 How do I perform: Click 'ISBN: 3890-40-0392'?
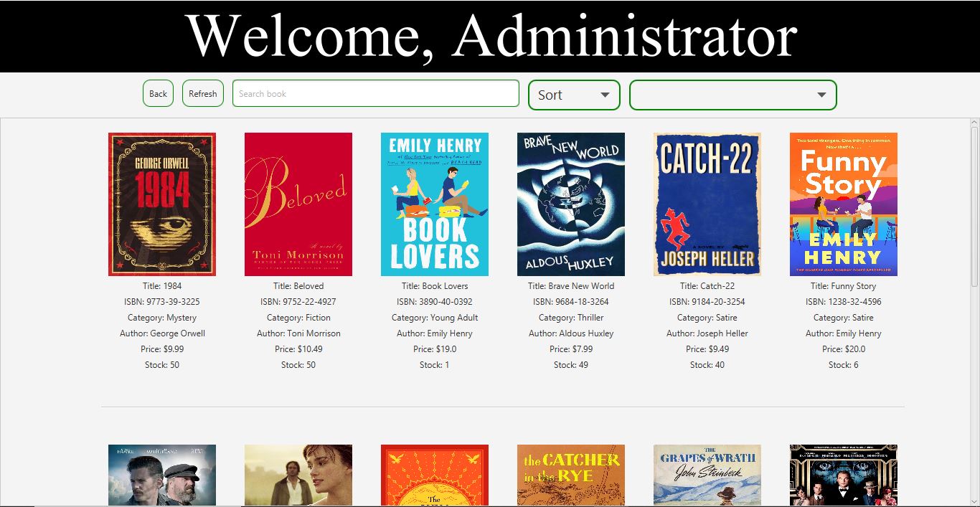[x=435, y=302]
